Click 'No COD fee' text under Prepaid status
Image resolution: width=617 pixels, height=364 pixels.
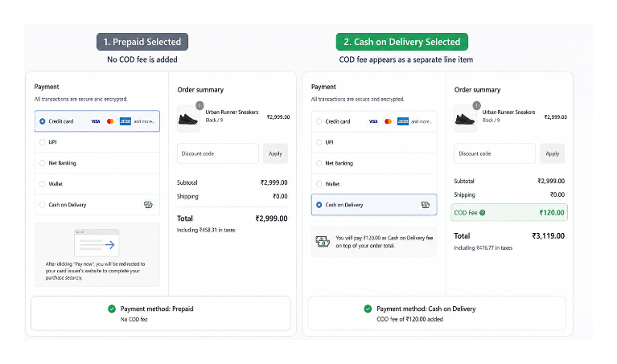coord(134,319)
